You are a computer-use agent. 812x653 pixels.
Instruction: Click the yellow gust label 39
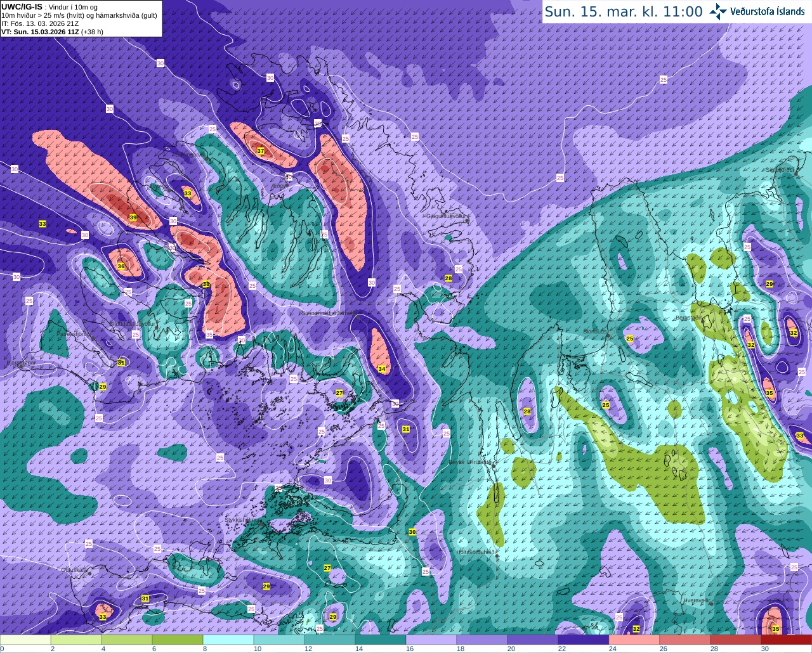[x=133, y=217]
